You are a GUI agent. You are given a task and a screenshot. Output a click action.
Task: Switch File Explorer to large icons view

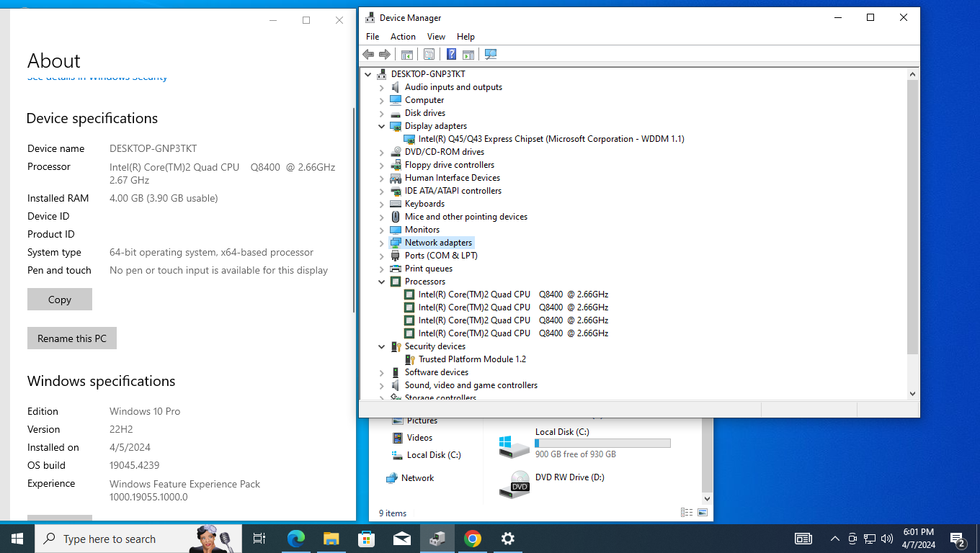[x=703, y=513]
